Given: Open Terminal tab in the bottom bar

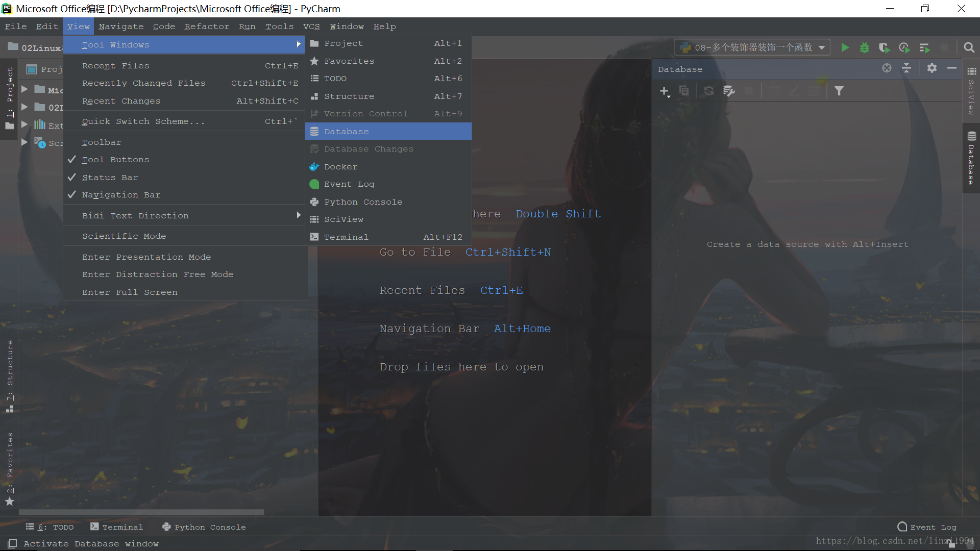Looking at the screenshot, I should [117, 527].
